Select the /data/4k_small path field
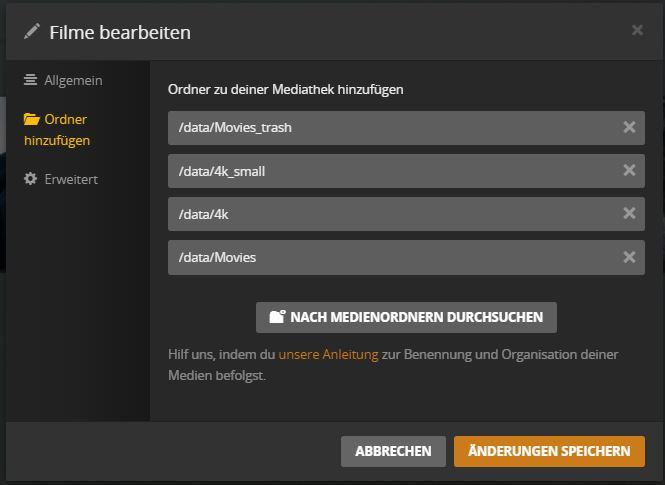The height and width of the screenshot is (485, 665). click(x=406, y=171)
